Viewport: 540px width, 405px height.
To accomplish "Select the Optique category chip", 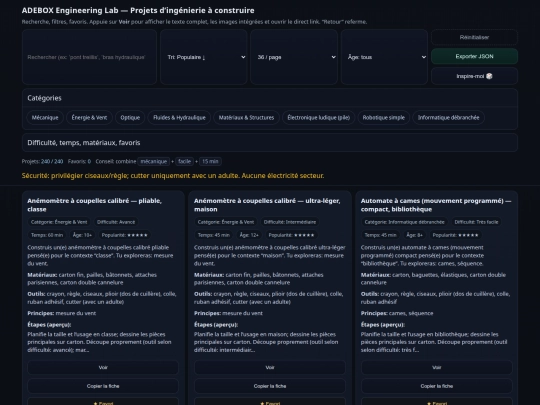I will pyautogui.click(x=130, y=117).
